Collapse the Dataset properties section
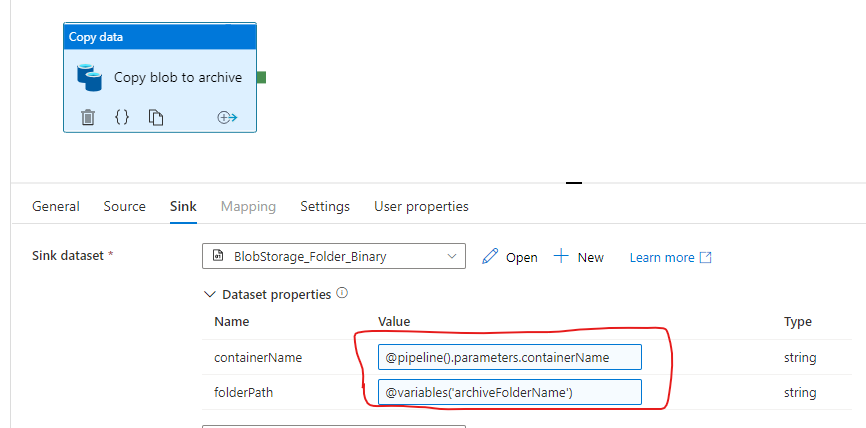 tap(210, 294)
